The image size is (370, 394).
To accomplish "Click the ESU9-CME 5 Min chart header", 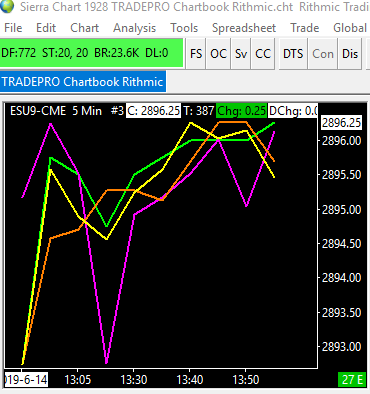I will (x=56, y=111).
